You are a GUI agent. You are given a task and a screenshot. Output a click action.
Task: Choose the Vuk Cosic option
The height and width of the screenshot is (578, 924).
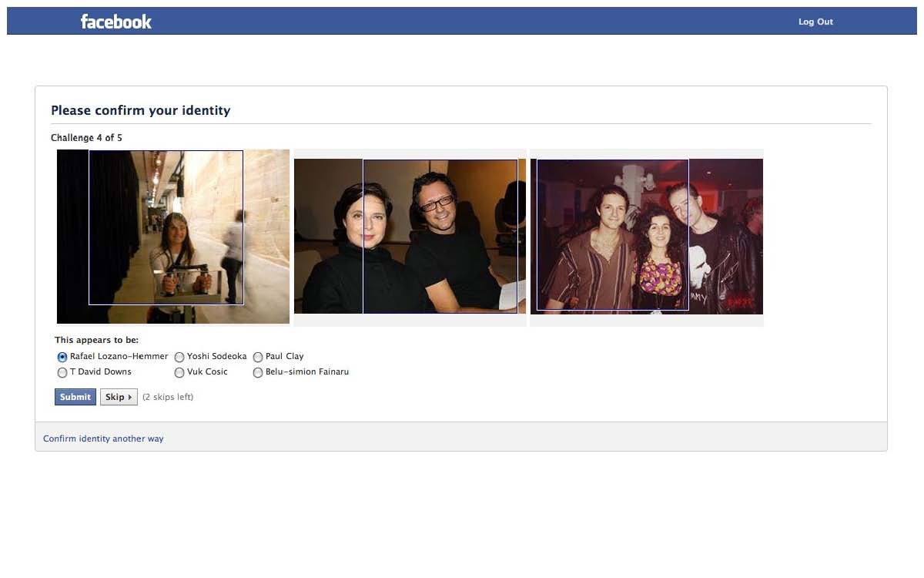tap(179, 372)
